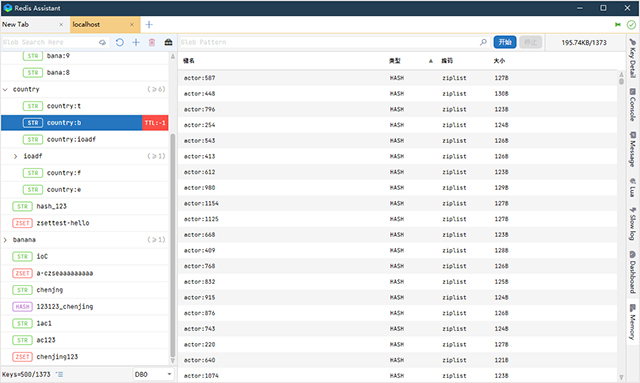The image size is (640, 383).
Task: Click the TTL:-1 red badge
Action: [155, 123]
